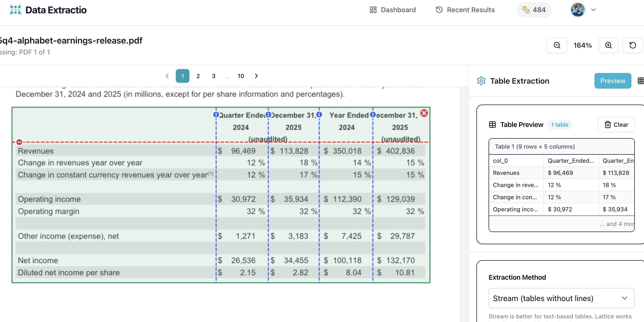Click the Data Extractio grid logo icon
Image resolution: width=644 pixels, height=322 pixels.
click(16, 10)
